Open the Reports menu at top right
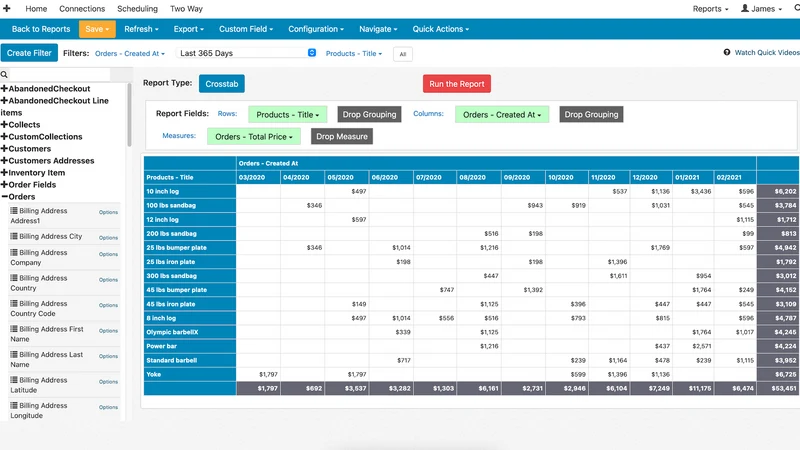 pos(710,9)
